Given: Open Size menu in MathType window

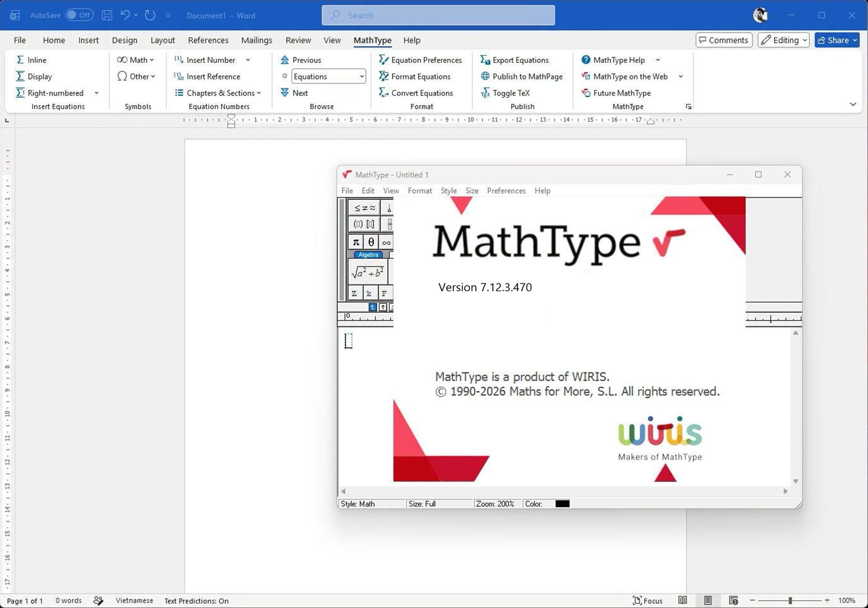Looking at the screenshot, I should pos(472,190).
